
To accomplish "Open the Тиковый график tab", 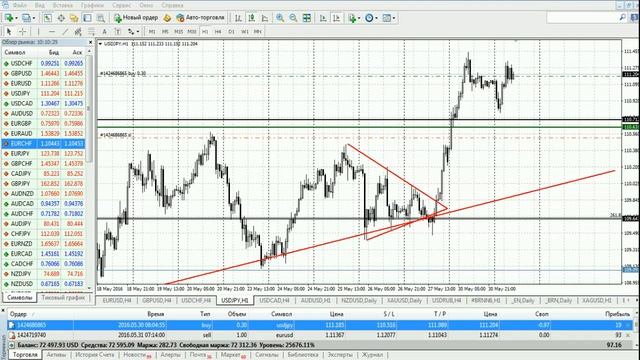I will click(63, 298).
